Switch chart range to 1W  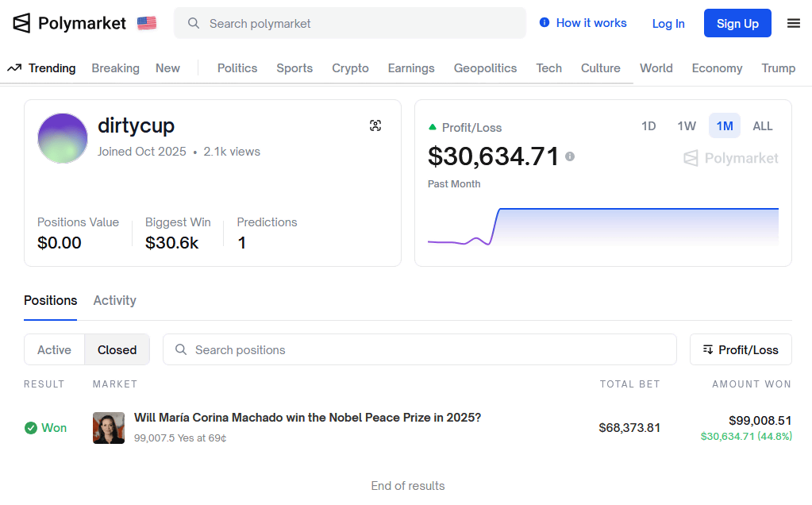[687, 125]
